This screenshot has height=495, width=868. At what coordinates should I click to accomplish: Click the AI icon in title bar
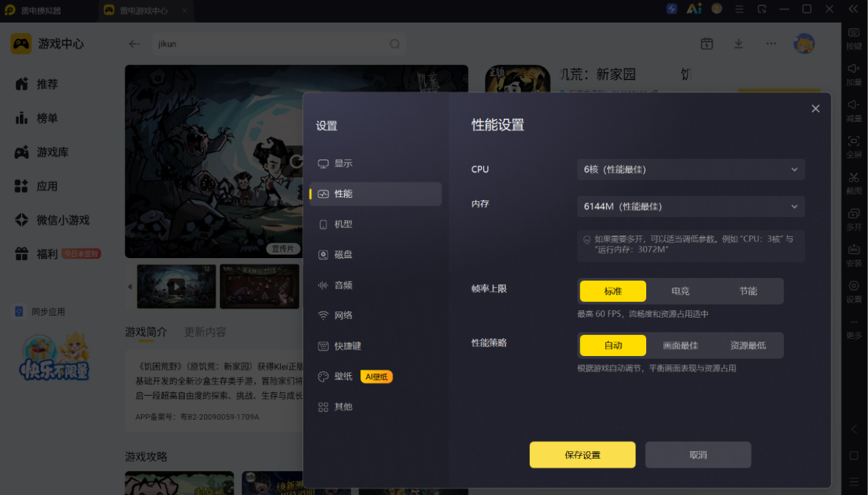pos(694,9)
